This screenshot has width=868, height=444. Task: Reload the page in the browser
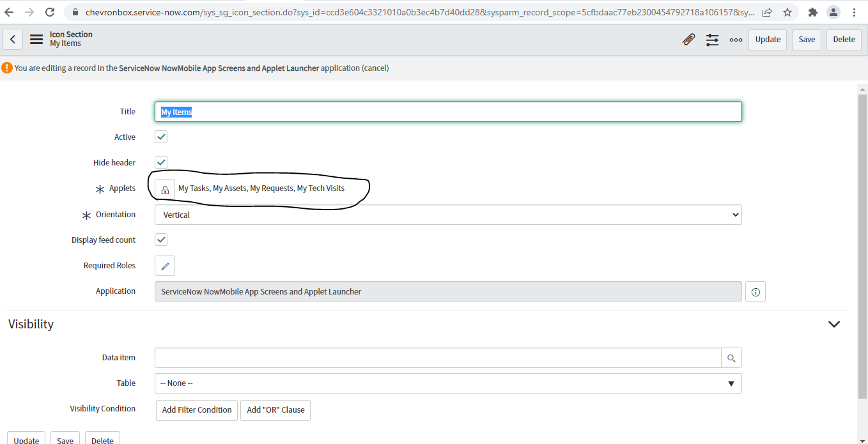(50, 11)
